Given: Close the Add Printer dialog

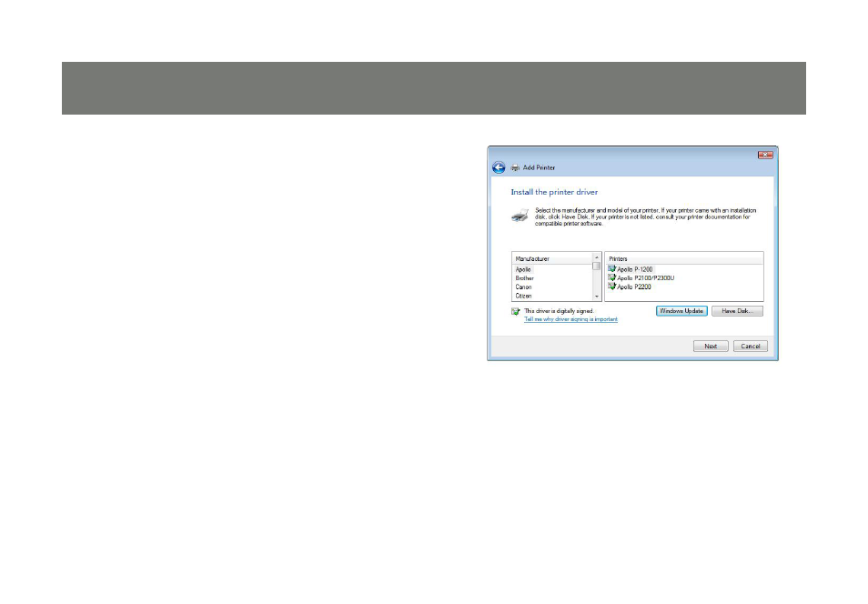Looking at the screenshot, I should pyautogui.click(x=765, y=155).
